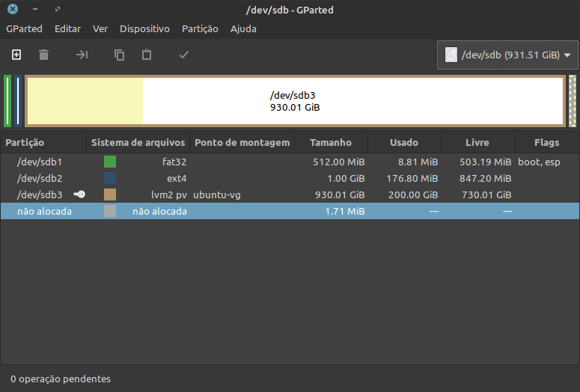The height and width of the screenshot is (392, 580).
Task: Click the Delete partition trash icon
Action: pos(43,55)
